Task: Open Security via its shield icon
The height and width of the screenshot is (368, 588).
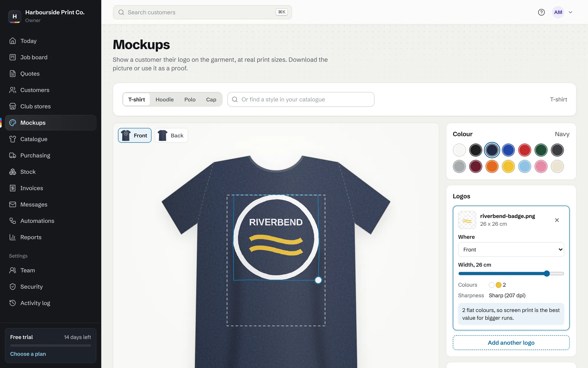Action: (x=13, y=286)
